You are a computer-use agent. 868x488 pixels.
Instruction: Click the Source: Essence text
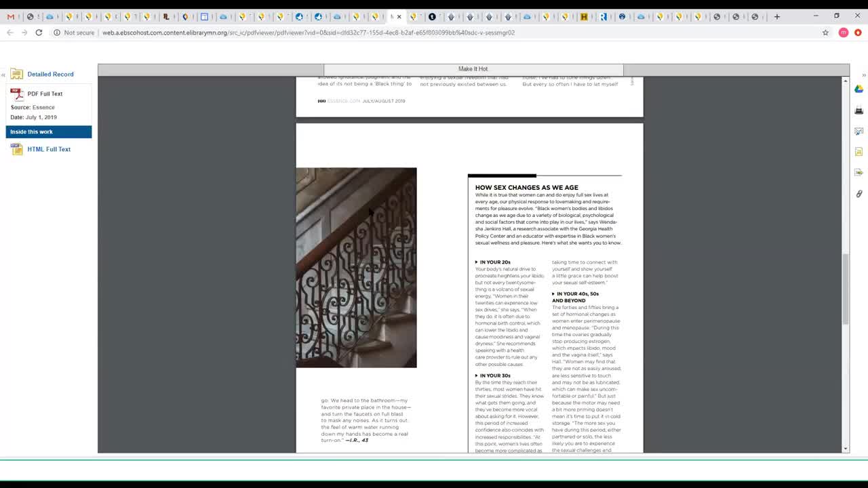(x=33, y=107)
